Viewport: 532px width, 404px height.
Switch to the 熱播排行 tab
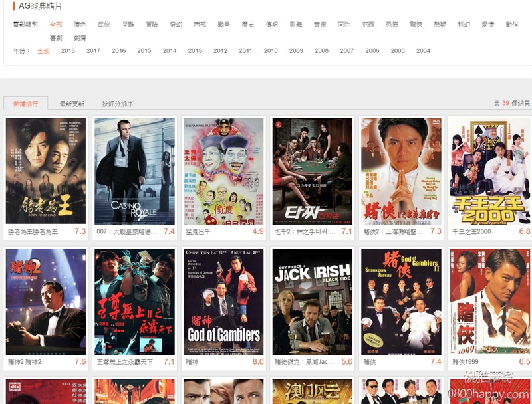coord(26,104)
